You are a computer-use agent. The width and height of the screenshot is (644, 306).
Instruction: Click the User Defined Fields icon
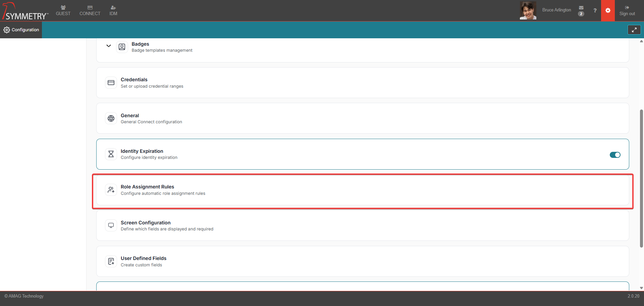[111, 261]
